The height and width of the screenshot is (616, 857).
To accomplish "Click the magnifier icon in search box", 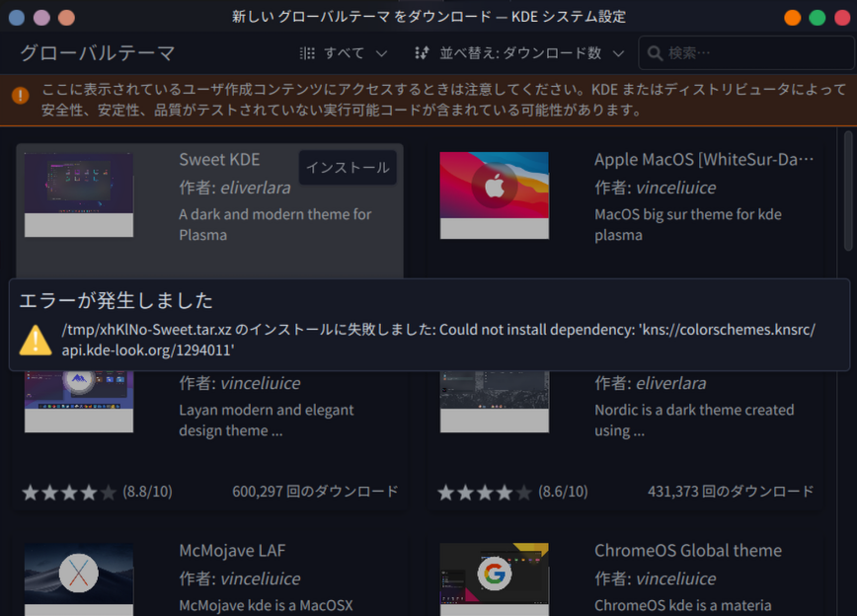I will [x=655, y=53].
